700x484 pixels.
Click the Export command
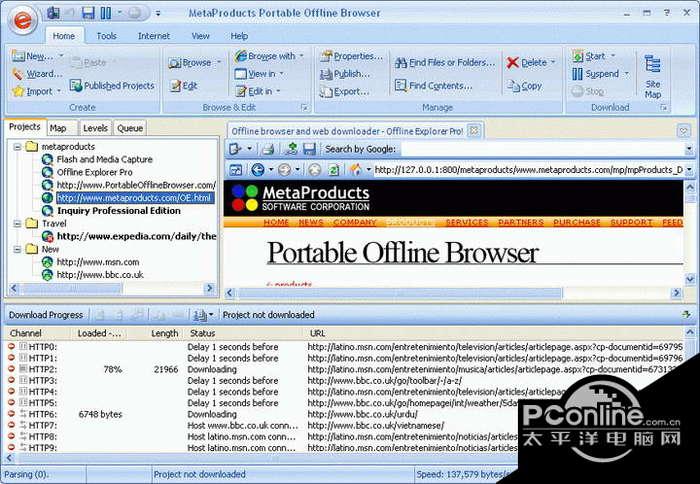[x=345, y=92]
